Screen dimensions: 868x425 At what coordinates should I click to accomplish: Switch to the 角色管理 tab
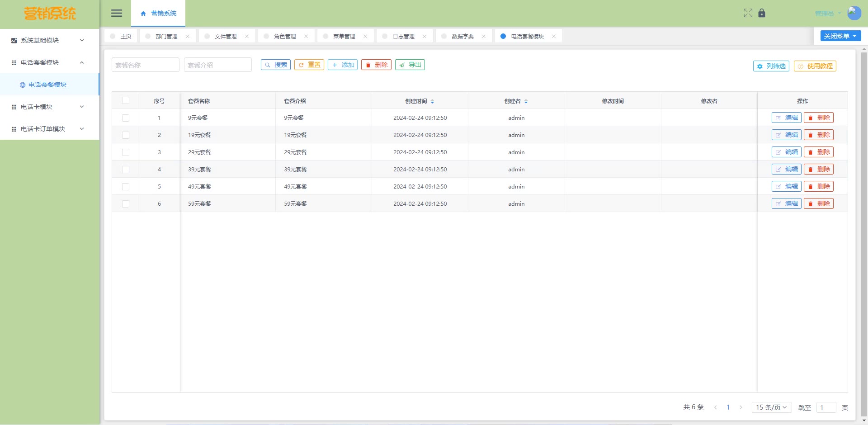(x=285, y=36)
